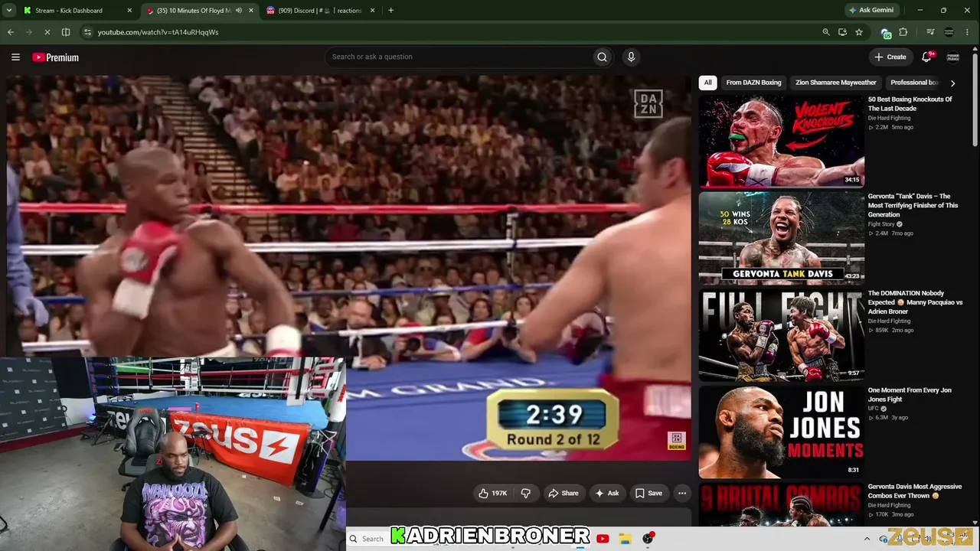Screen dimensions: 980x551
Task: Open 50 Best Boxing Knockouts thumbnail
Action: pos(781,141)
